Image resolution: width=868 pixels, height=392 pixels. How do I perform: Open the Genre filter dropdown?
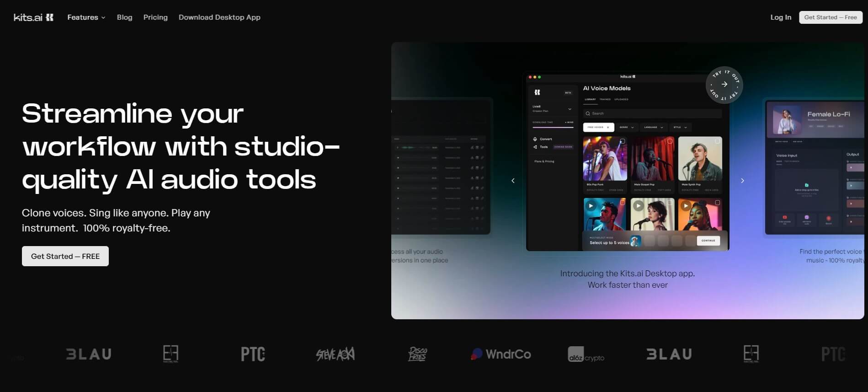tap(627, 127)
